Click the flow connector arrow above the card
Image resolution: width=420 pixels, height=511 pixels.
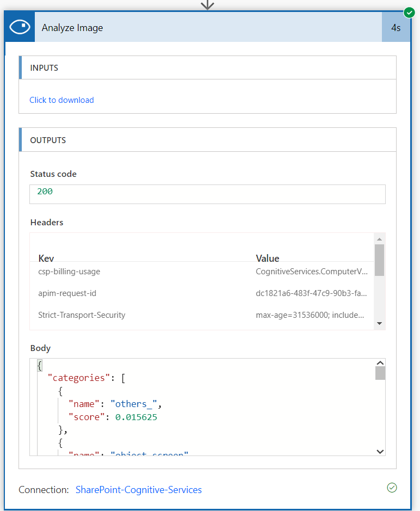coord(207,5)
